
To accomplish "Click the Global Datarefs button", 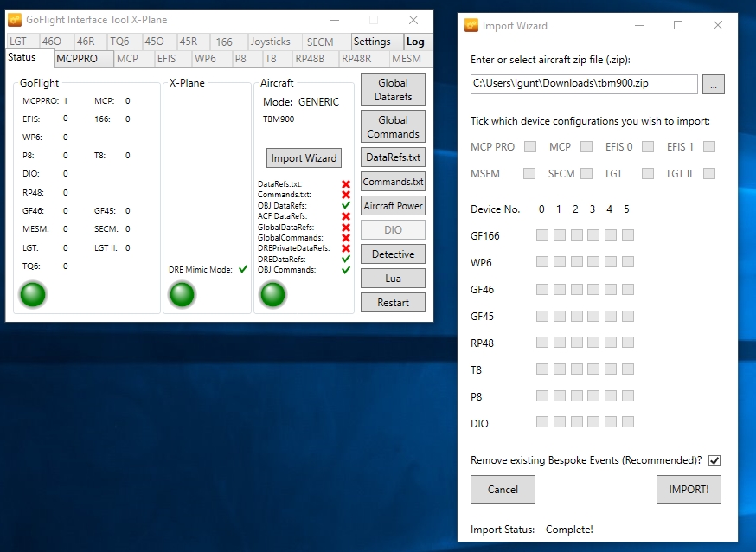I will pyautogui.click(x=393, y=91).
